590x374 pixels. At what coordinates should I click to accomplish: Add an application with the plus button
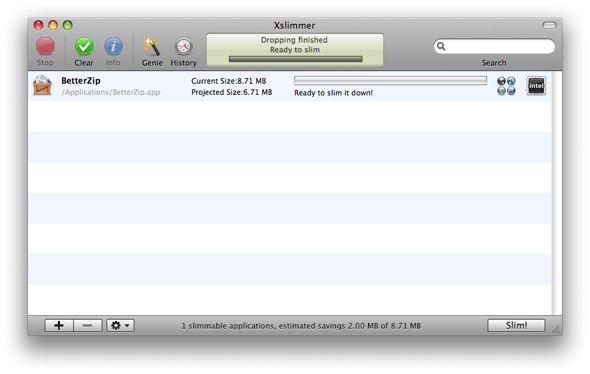click(x=59, y=325)
